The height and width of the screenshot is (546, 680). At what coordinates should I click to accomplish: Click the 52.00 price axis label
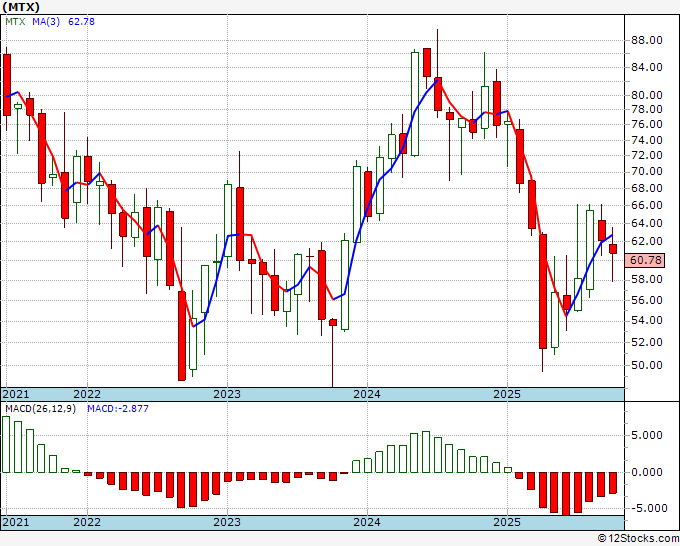646,342
